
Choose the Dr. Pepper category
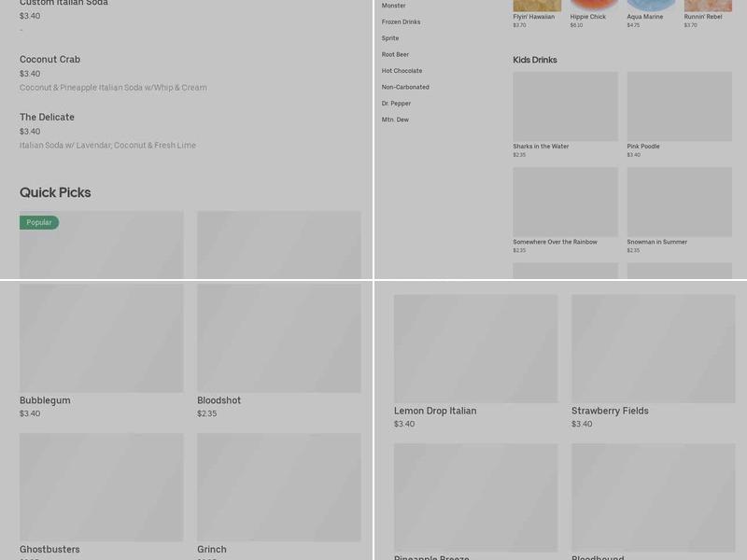[396, 104]
